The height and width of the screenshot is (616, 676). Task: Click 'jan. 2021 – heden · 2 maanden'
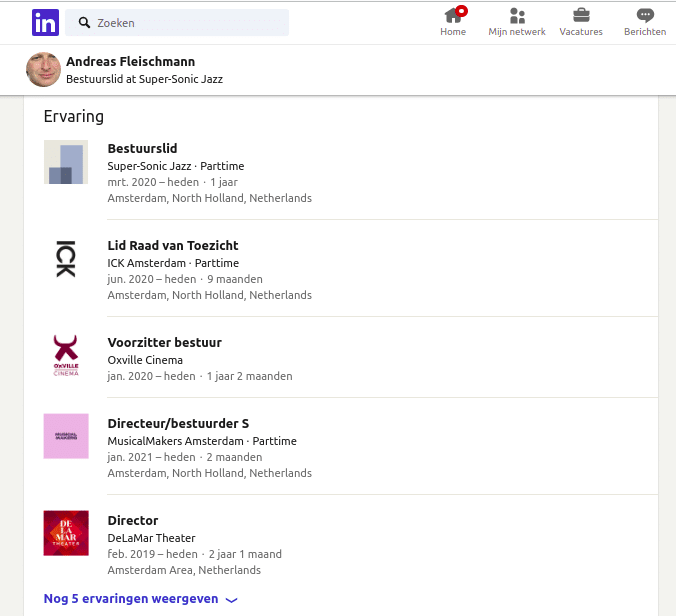[185, 457]
